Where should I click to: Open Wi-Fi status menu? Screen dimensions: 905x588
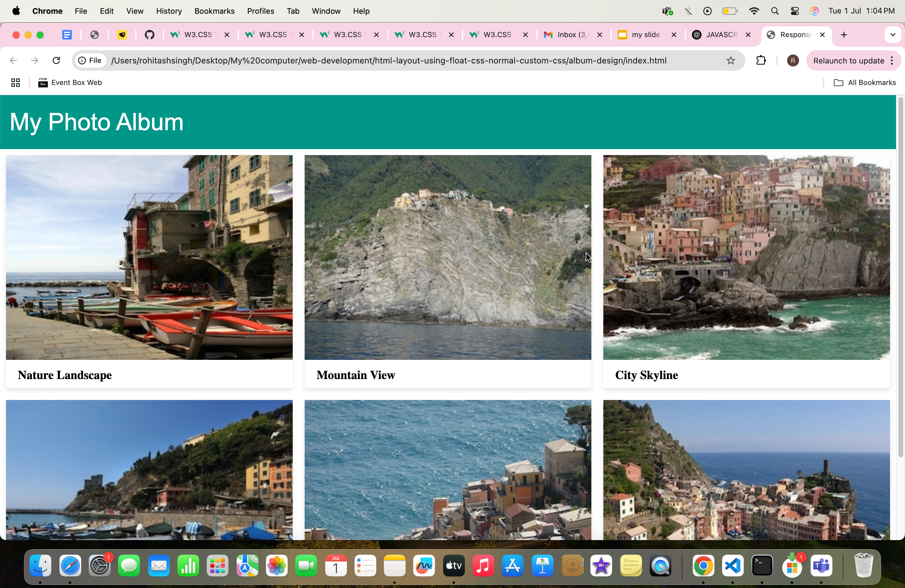click(x=754, y=11)
